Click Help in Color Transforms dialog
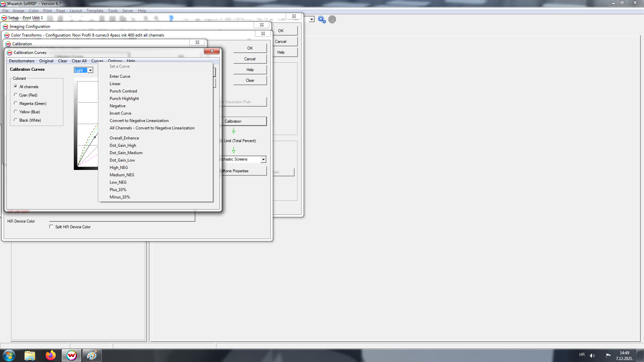 click(x=250, y=70)
